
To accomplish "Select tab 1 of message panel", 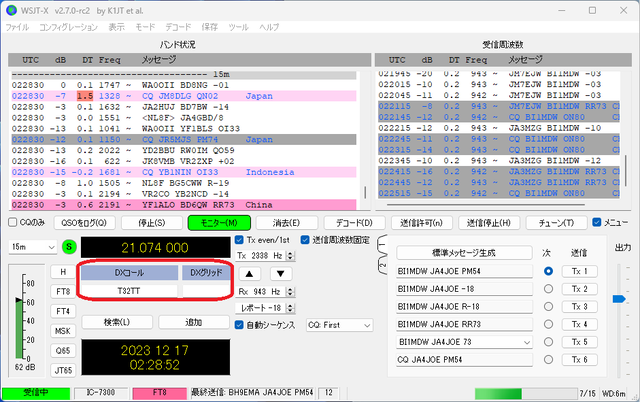I will pos(382,245).
